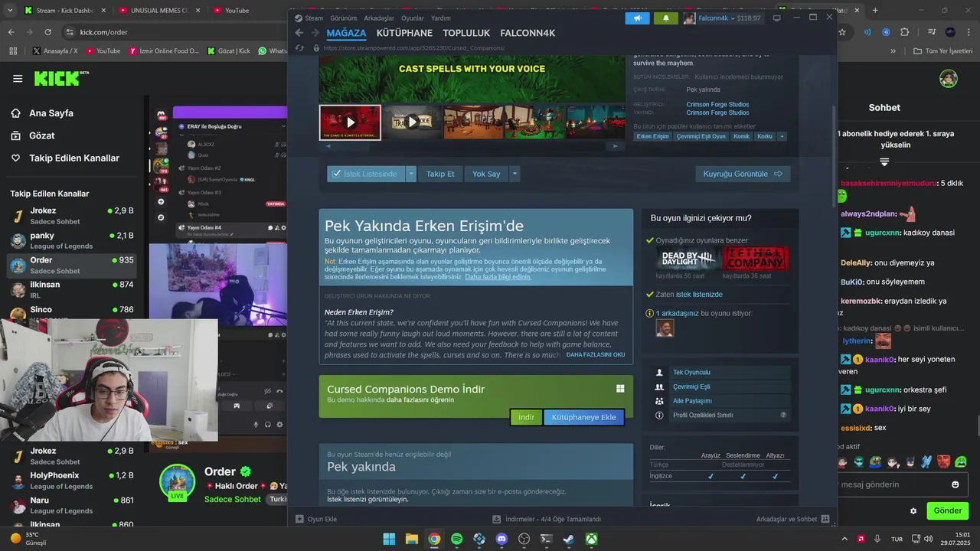980x551 pixels.
Task: Expand DAHA FAZLASINI OKU
Action: [x=596, y=354]
